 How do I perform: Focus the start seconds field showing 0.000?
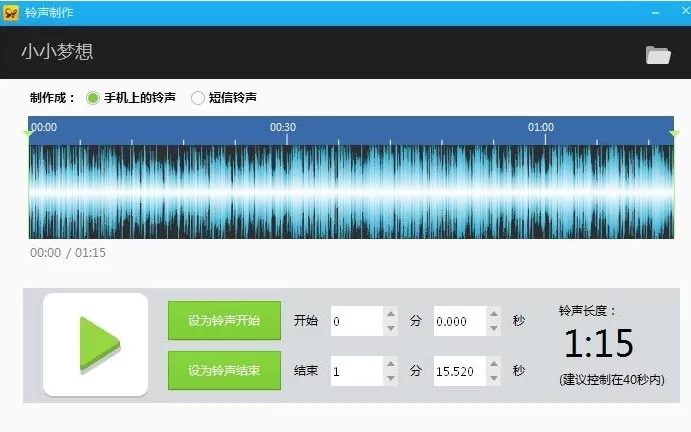pos(460,321)
